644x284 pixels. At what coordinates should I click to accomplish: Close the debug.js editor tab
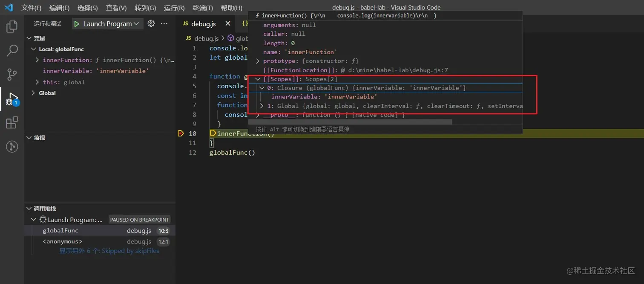(x=228, y=24)
